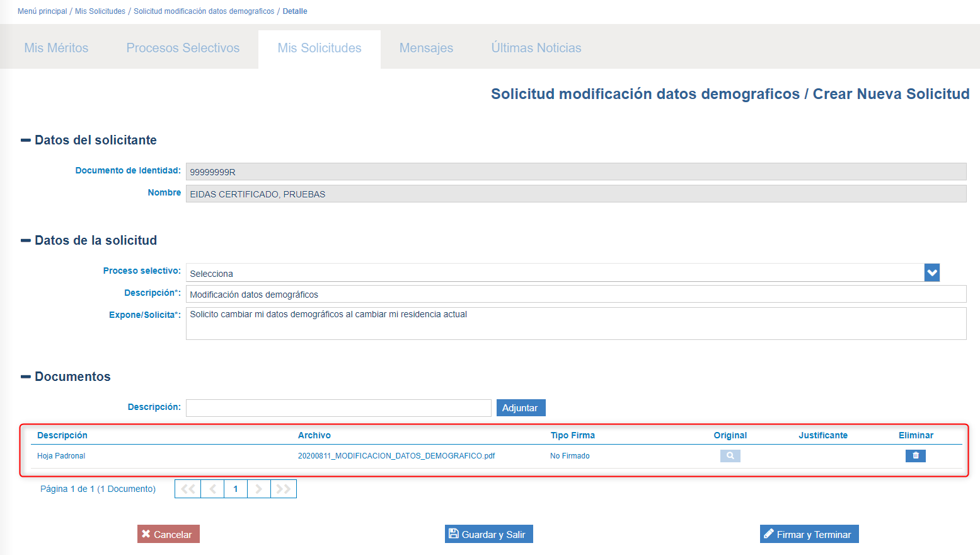The height and width of the screenshot is (555, 980).
Task: Go to previous page of documents
Action: (212, 489)
